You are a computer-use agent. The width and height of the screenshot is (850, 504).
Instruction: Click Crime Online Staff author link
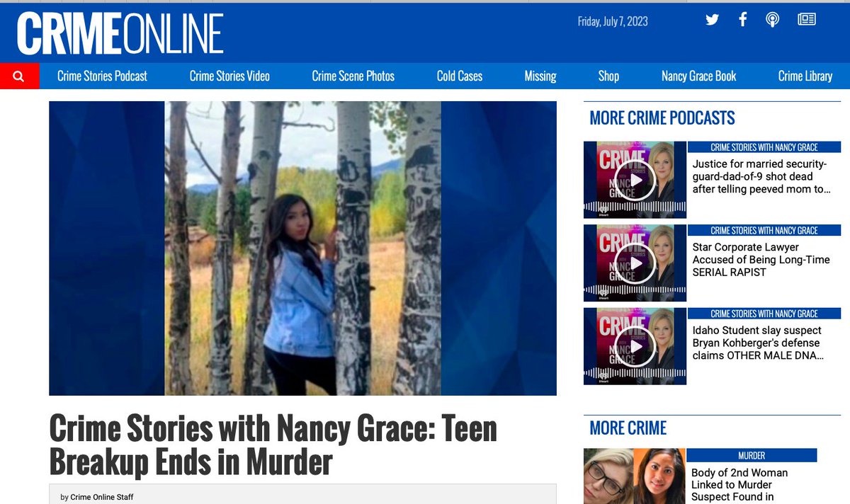[x=101, y=497]
